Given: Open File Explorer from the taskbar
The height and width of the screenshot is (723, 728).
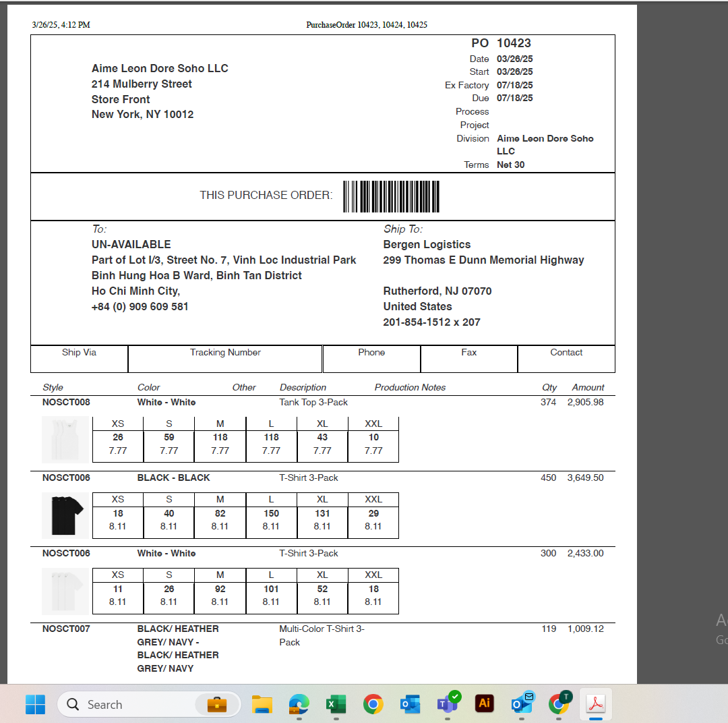Looking at the screenshot, I should tap(262, 704).
